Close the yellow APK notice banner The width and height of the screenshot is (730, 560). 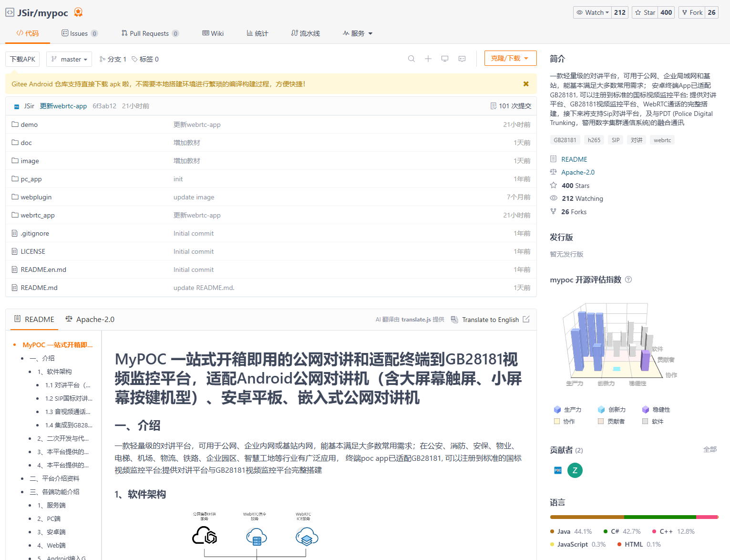pos(526,84)
